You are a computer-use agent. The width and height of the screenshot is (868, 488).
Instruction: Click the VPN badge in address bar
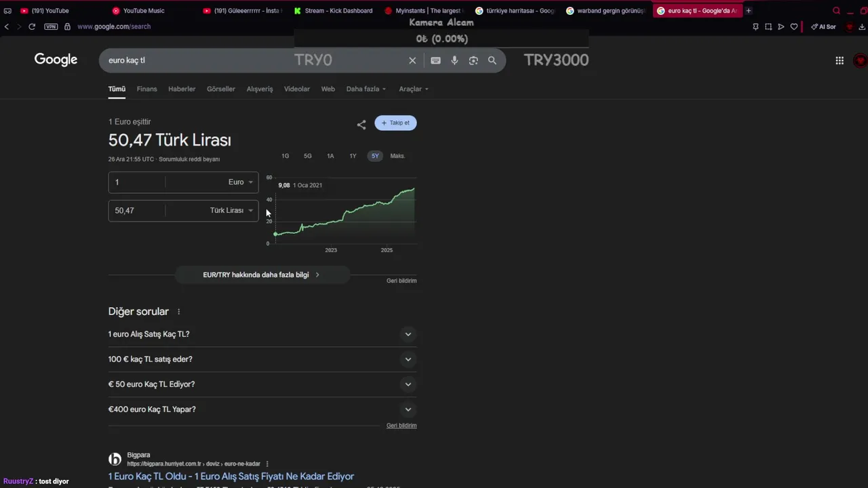pos(51,26)
